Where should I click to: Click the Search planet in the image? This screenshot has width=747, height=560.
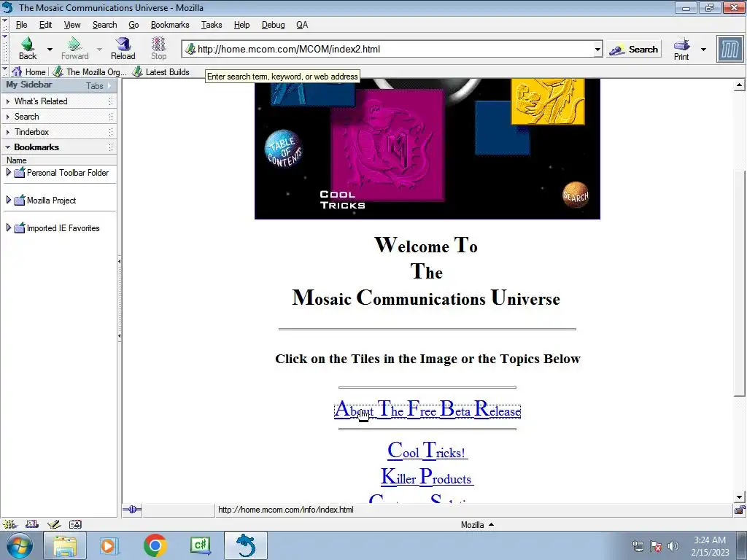pos(576,195)
